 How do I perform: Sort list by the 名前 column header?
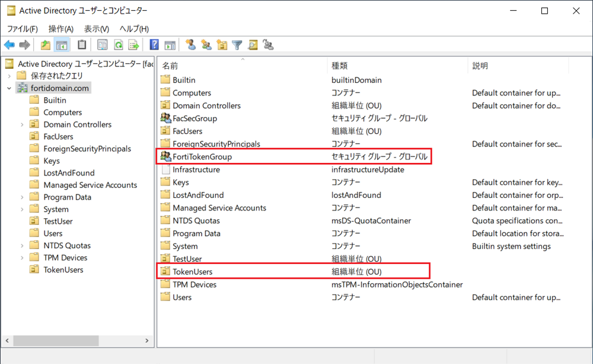[170, 66]
